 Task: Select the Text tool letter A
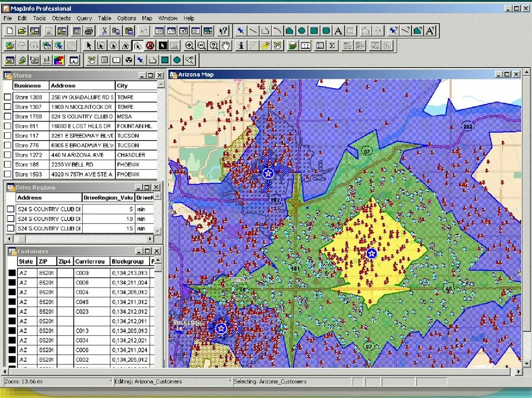pyautogui.click(x=338, y=31)
